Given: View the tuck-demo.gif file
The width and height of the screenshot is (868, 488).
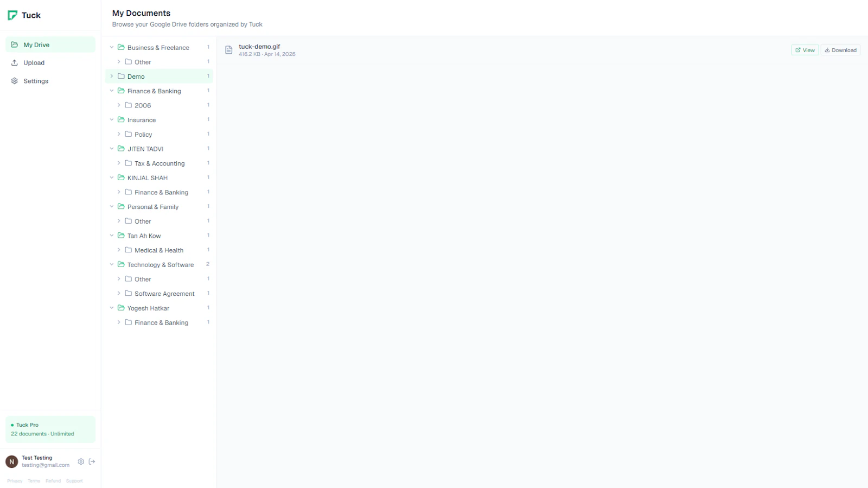Looking at the screenshot, I should [x=805, y=50].
